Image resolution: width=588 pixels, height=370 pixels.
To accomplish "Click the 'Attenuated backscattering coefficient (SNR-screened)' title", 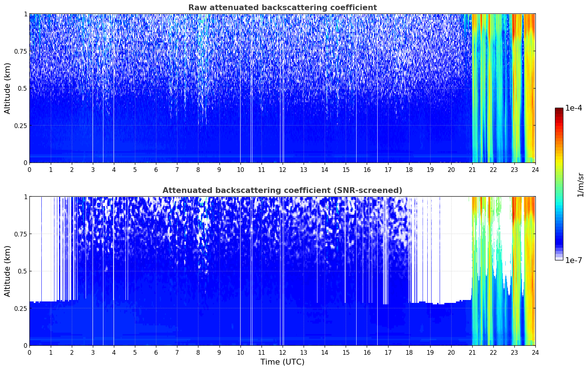I will point(282,190).
